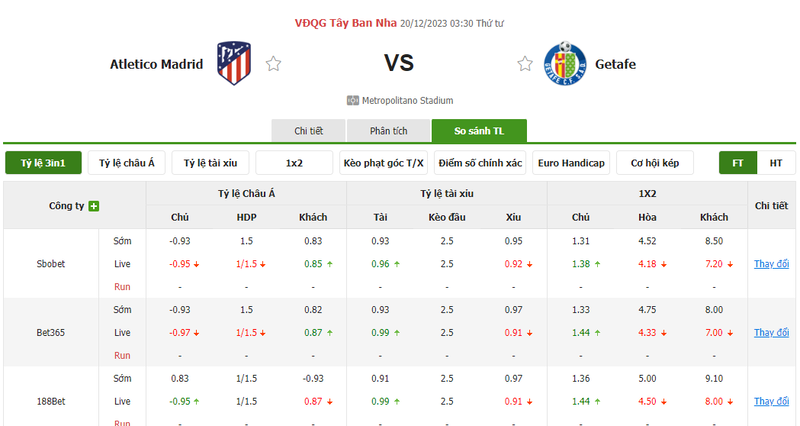Screen dimensions: 800x426
Task: Favorite Getafe with star icon
Action: click(525, 64)
